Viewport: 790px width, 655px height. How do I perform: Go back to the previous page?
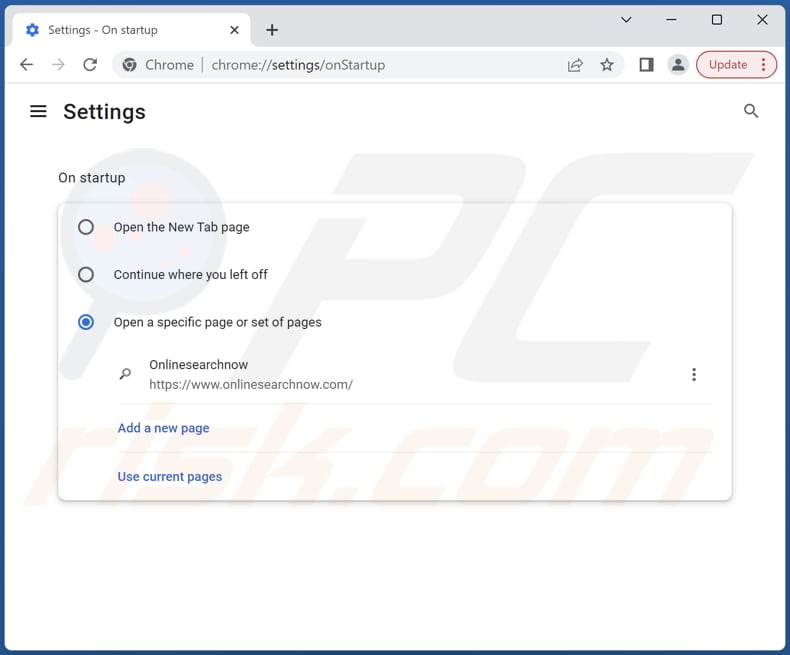coord(26,64)
